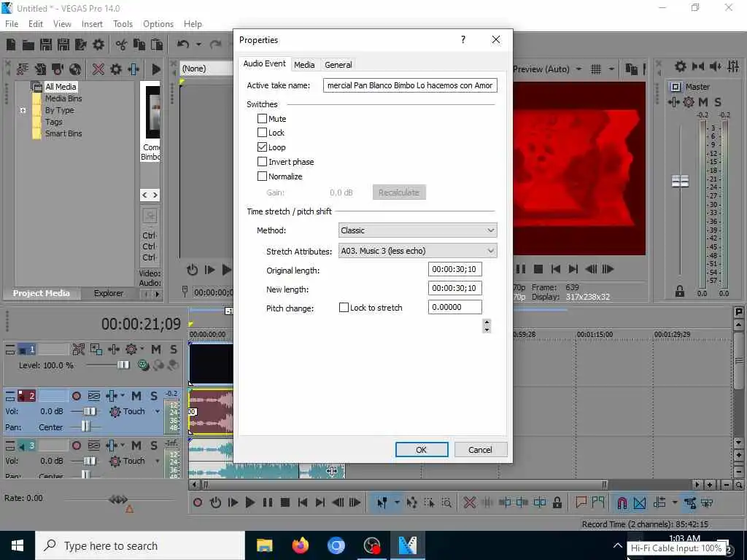The image size is (747, 560).
Task: Open track 2 Touch automation dropdown
Action: [158, 411]
